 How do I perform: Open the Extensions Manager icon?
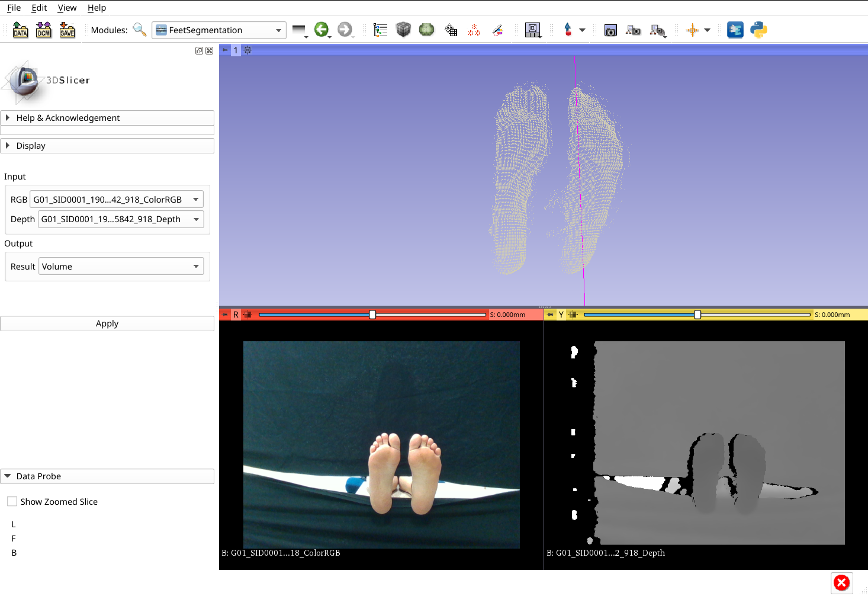tap(735, 30)
